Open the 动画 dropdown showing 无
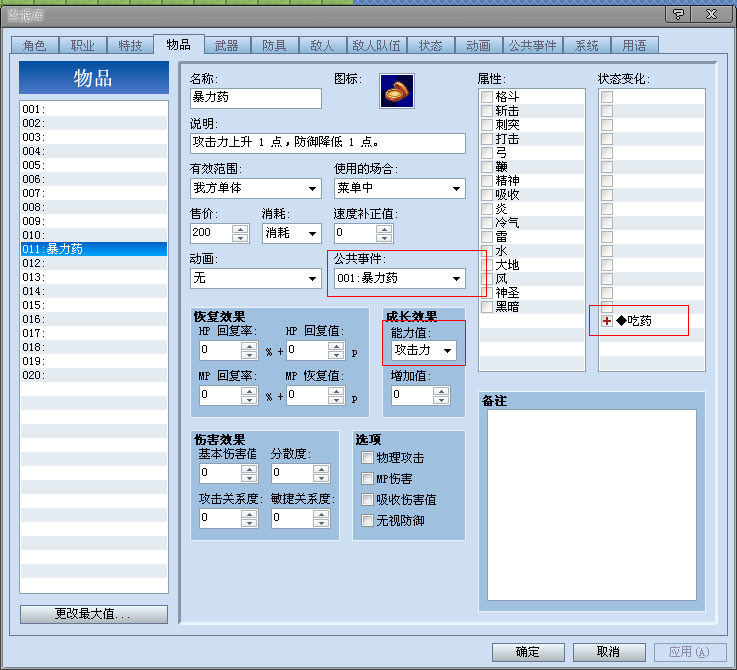 (256, 278)
